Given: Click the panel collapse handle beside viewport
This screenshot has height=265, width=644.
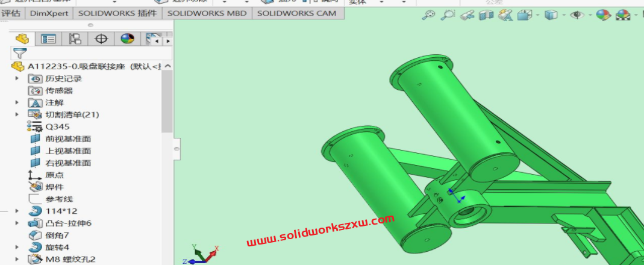Looking at the screenshot, I should pos(177,149).
